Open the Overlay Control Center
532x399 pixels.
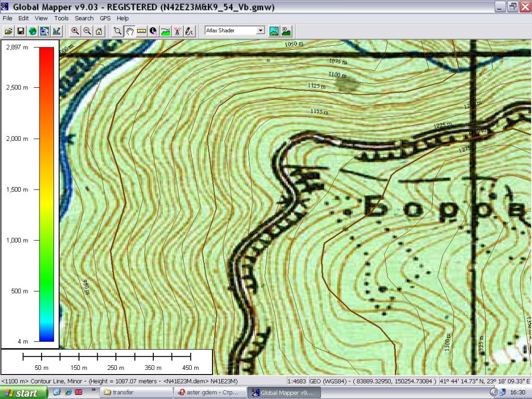pos(45,31)
